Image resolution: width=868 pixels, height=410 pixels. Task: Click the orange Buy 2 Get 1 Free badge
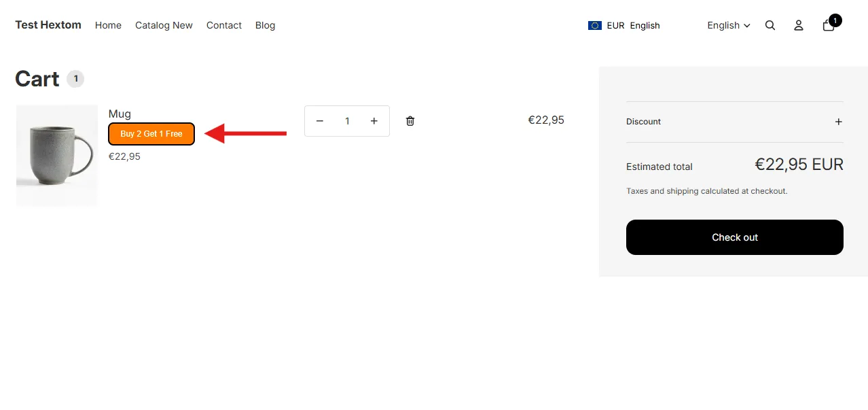[x=151, y=134]
